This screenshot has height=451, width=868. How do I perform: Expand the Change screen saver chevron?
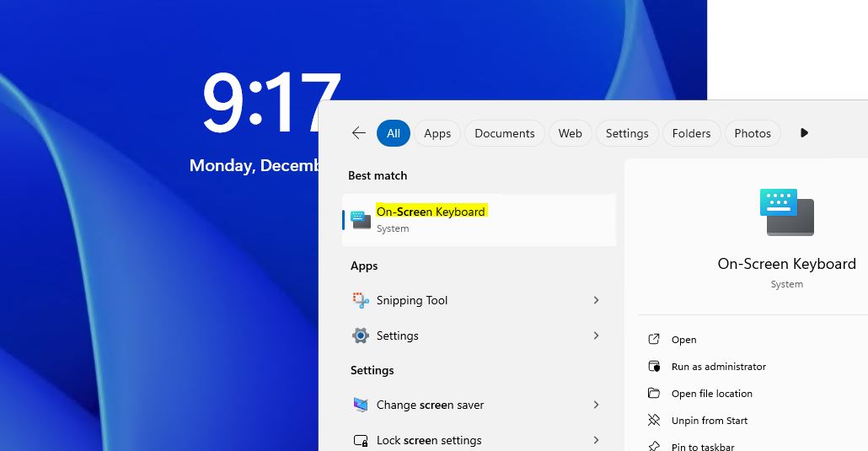[596, 405]
